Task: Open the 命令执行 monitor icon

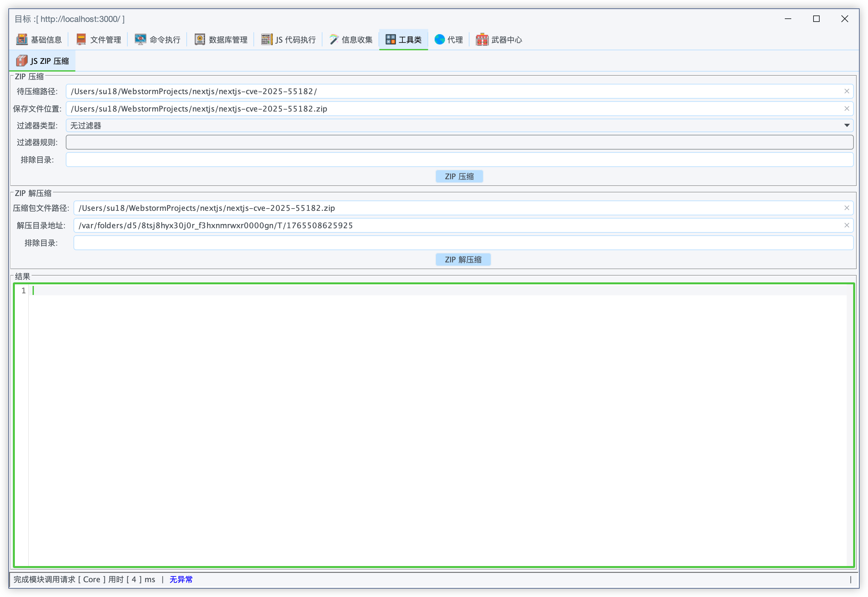Action: pos(140,39)
